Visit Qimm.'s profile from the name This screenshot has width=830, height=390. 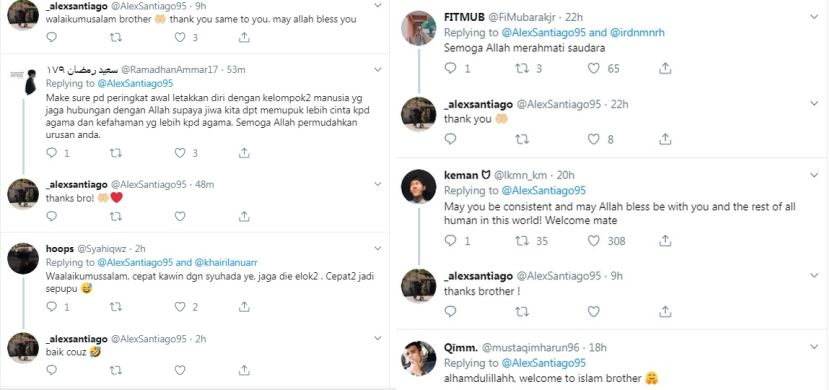coord(461,348)
